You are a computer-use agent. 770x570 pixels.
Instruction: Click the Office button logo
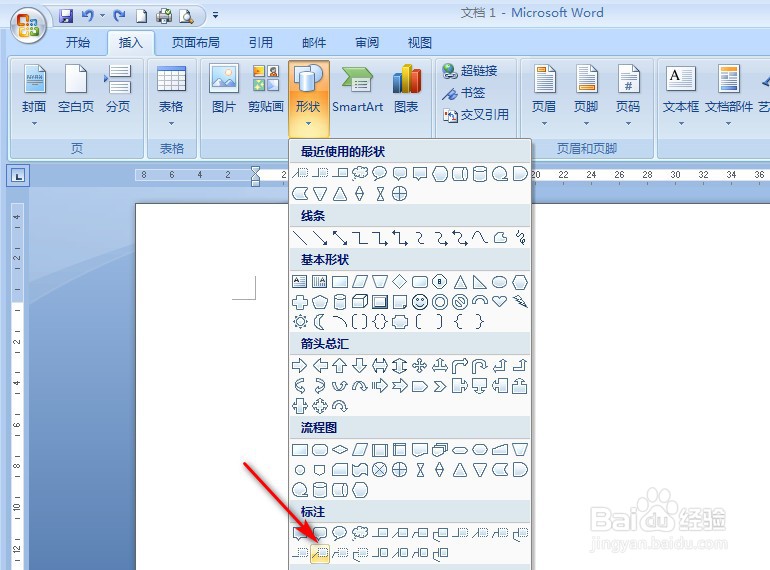pos(28,25)
